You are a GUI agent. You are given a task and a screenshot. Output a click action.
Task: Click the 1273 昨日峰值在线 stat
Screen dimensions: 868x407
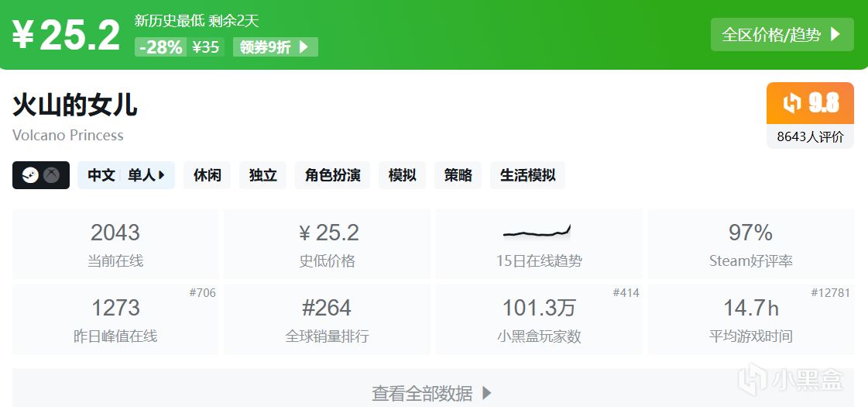point(115,319)
